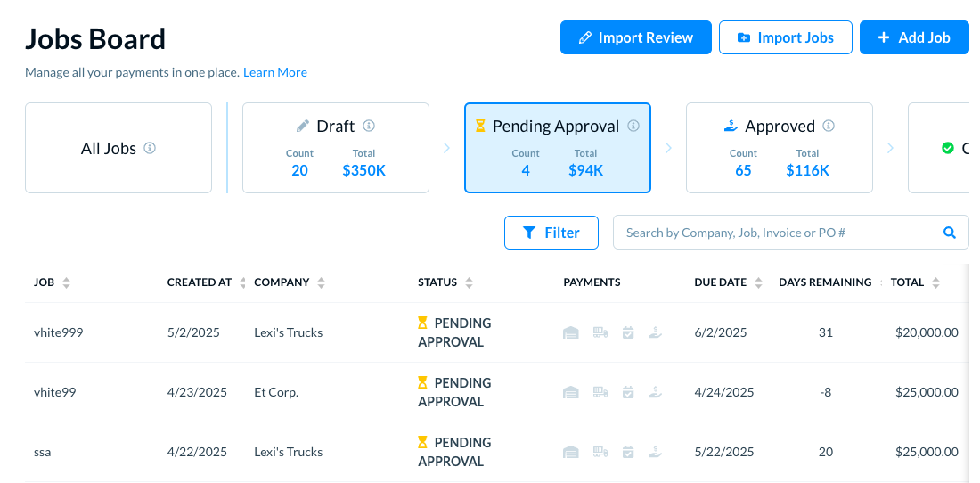Click the info icon beside All Jobs
The width and height of the screenshot is (980, 483).
[x=150, y=148]
